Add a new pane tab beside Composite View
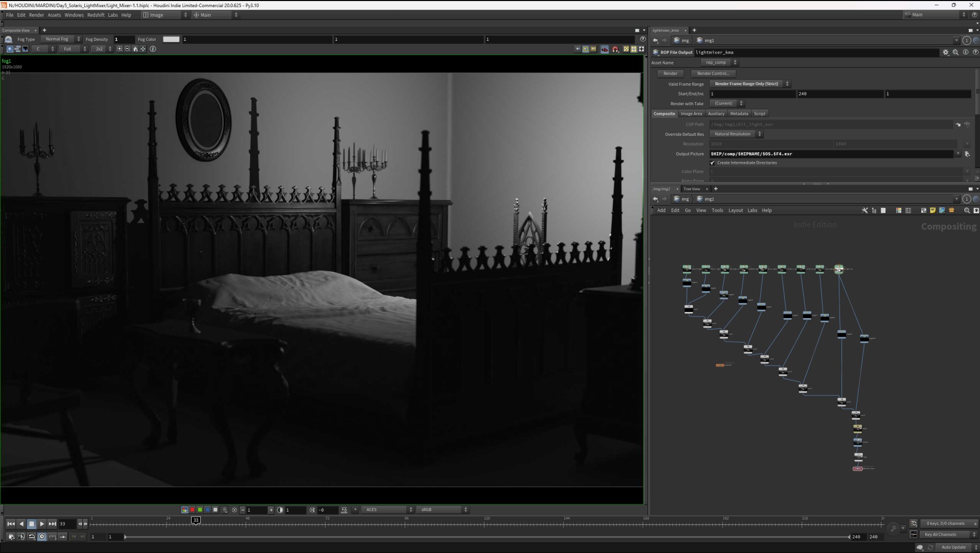Viewport: 980px width, 553px height. tap(44, 30)
